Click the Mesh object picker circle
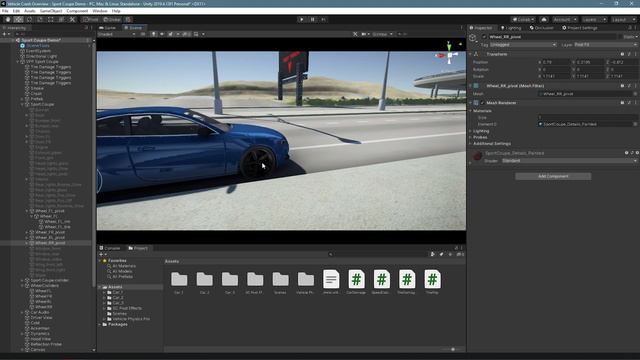 [635, 93]
